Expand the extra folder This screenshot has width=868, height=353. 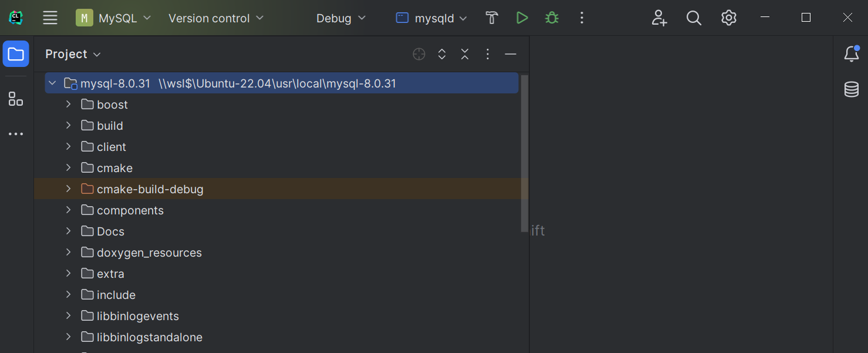pyautogui.click(x=69, y=274)
